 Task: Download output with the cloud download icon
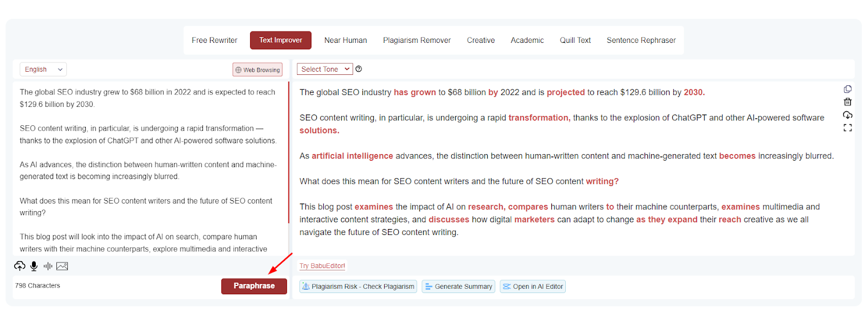coord(847,115)
